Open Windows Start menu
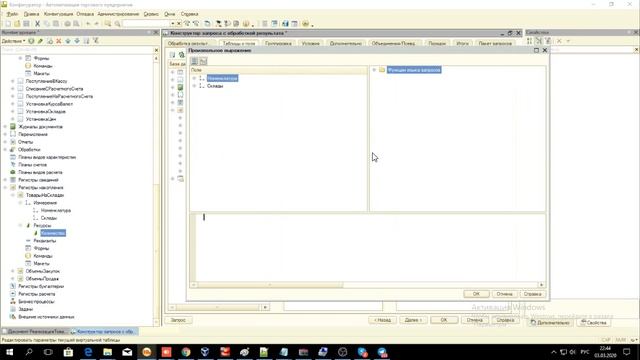 click(x=9, y=351)
